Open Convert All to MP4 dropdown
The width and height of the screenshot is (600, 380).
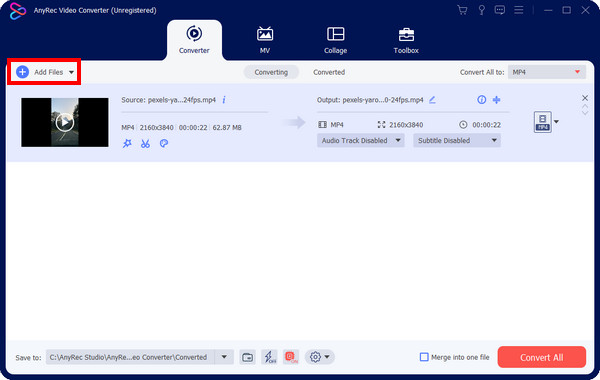coord(546,72)
